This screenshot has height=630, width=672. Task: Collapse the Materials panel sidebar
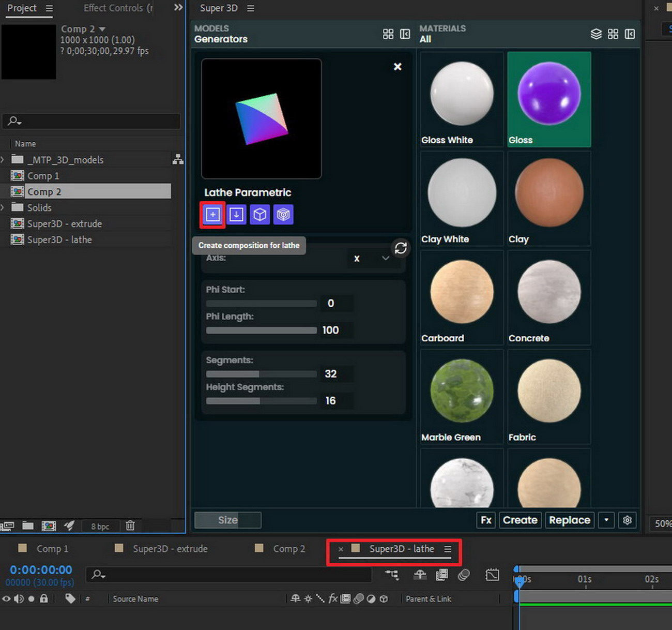click(x=630, y=34)
